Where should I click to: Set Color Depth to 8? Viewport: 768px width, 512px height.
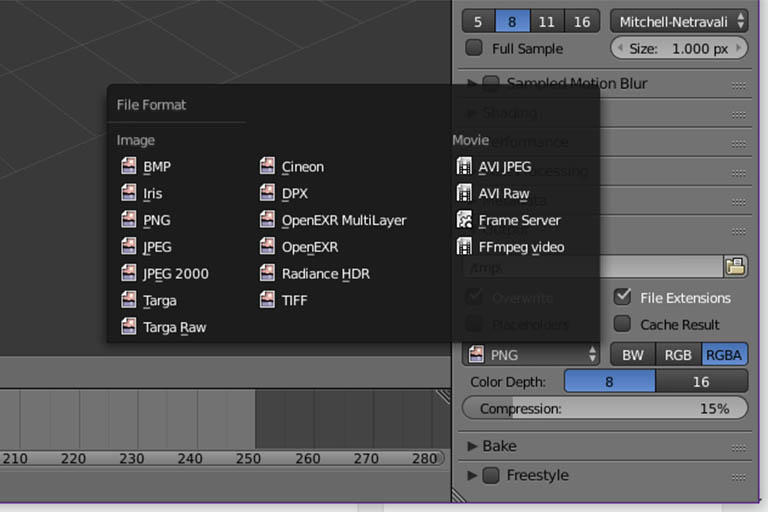(610, 381)
